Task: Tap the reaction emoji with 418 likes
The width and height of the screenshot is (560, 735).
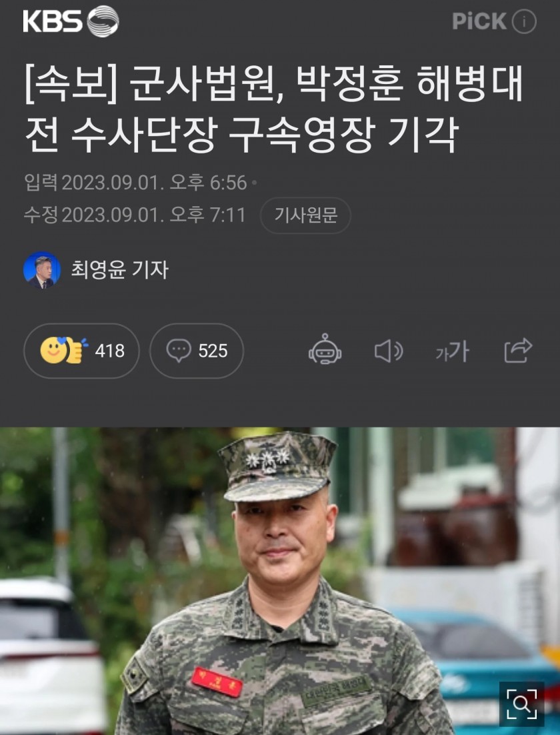Action: click(x=64, y=350)
